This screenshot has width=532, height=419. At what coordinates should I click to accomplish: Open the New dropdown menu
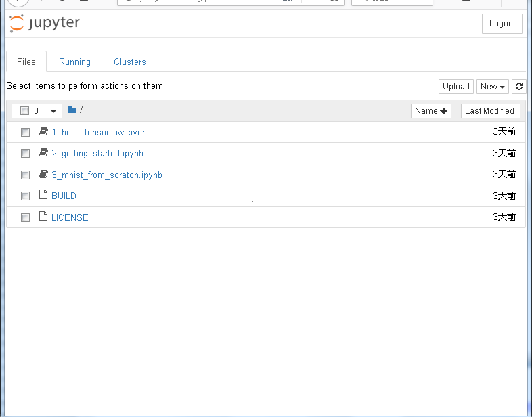[492, 87]
